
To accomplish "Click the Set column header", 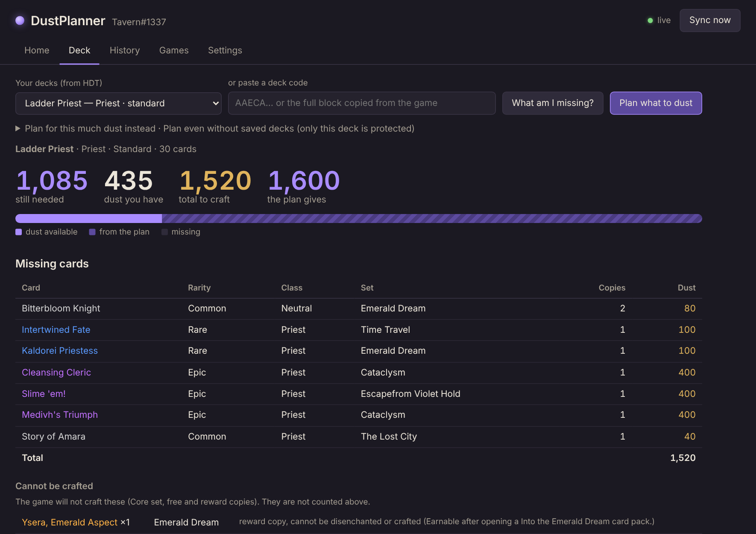I will click(x=367, y=288).
